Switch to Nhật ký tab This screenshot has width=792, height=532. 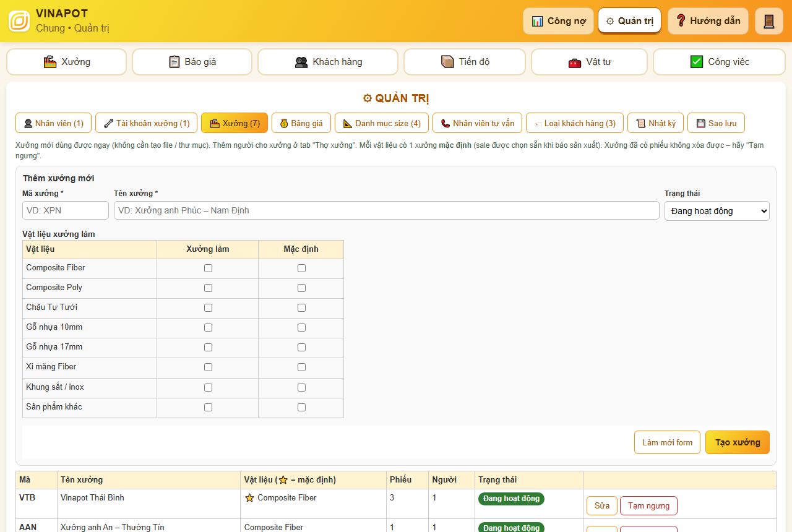point(655,123)
